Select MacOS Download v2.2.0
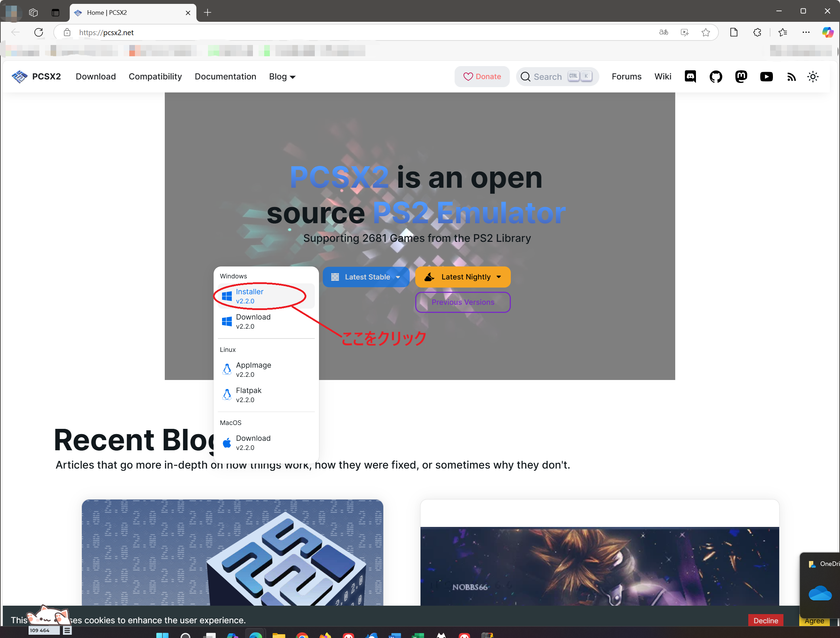 point(266,443)
